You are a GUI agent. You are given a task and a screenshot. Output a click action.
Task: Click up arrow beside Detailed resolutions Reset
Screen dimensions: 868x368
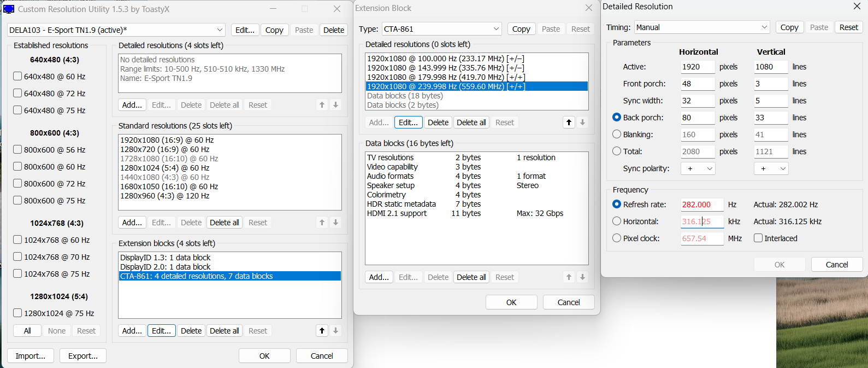point(322,105)
